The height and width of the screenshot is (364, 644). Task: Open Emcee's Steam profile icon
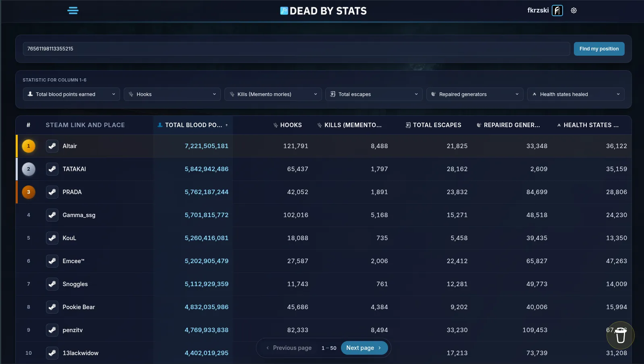[52, 261]
